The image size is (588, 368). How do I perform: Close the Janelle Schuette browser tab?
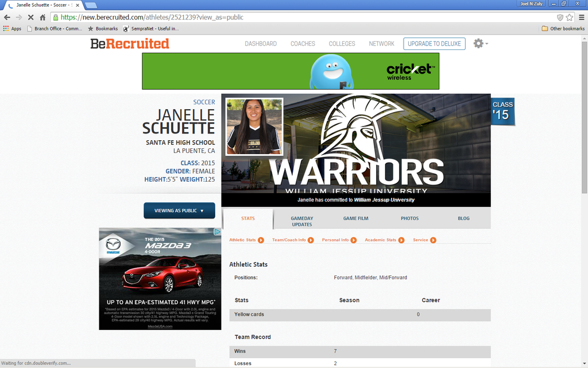tap(78, 5)
